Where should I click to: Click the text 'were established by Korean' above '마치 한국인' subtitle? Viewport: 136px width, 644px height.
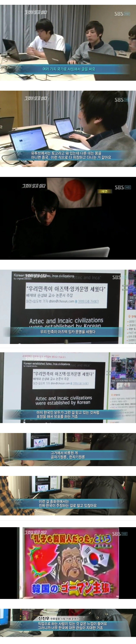63,403
